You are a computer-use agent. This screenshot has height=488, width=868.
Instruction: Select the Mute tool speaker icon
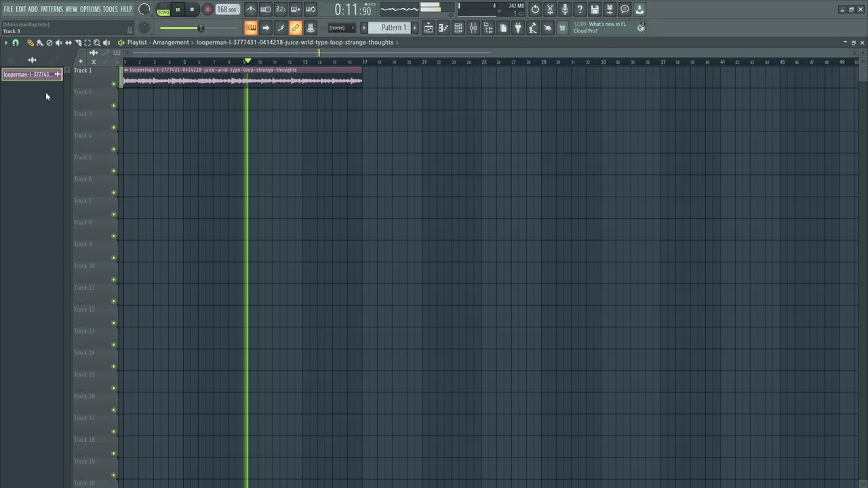(x=58, y=43)
